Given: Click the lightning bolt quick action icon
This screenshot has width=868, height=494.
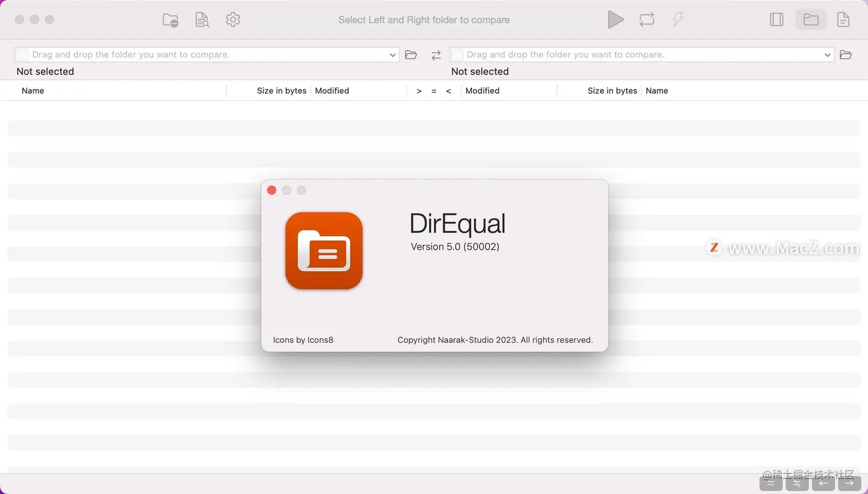Looking at the screenshot, I should tap(678, 20).
